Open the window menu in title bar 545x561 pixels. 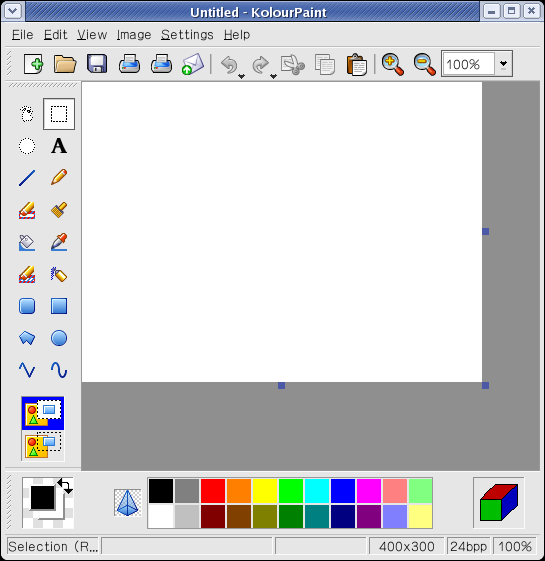pos(13,11)
